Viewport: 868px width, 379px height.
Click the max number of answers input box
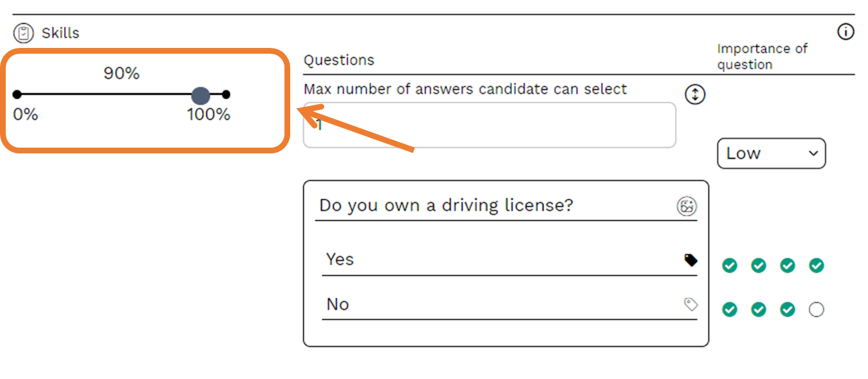(489, 125)
